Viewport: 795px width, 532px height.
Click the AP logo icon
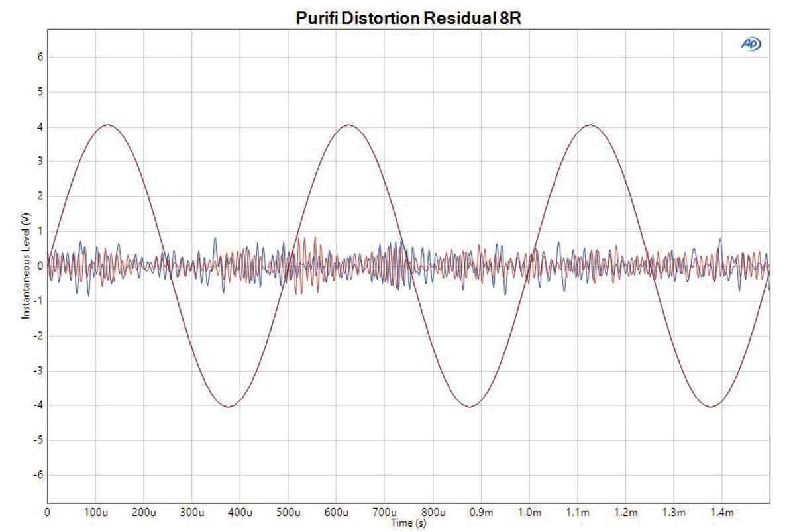pyautogui.click(x=751, y=44)
